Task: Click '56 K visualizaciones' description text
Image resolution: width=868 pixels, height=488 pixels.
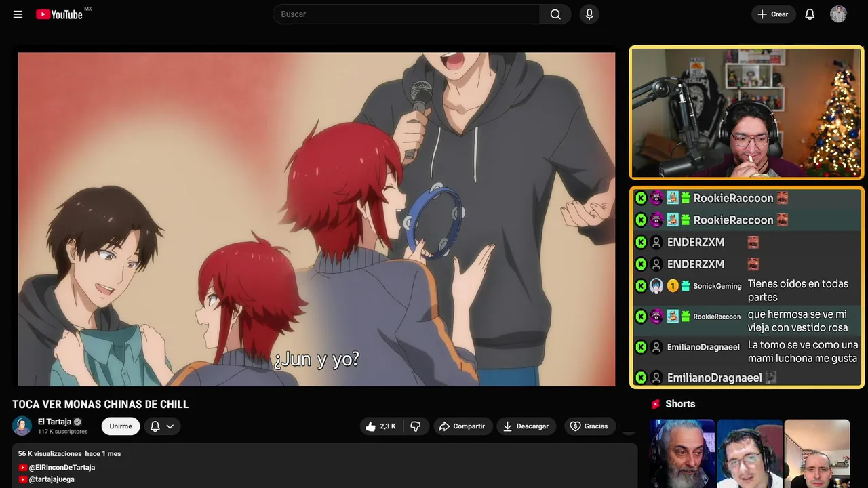Action: click(x=50, y=453)
